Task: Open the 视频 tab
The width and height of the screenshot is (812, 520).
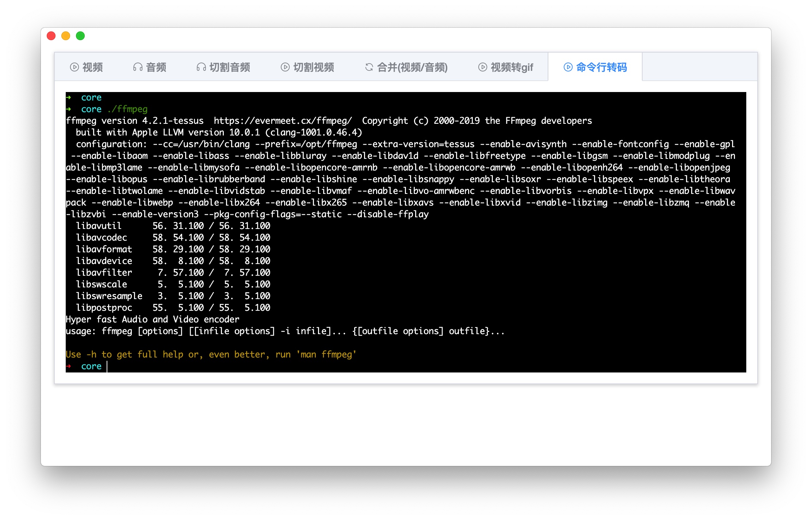Action: tap(92, 67)
